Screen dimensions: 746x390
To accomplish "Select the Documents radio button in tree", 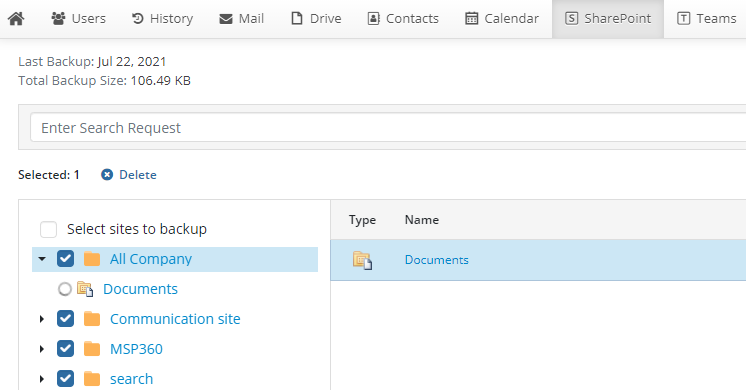I will coord(65,289).
